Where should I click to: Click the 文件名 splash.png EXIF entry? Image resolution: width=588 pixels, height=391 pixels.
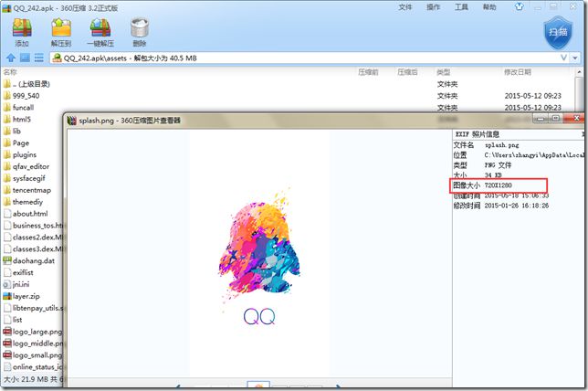click(x=487, y=145)
